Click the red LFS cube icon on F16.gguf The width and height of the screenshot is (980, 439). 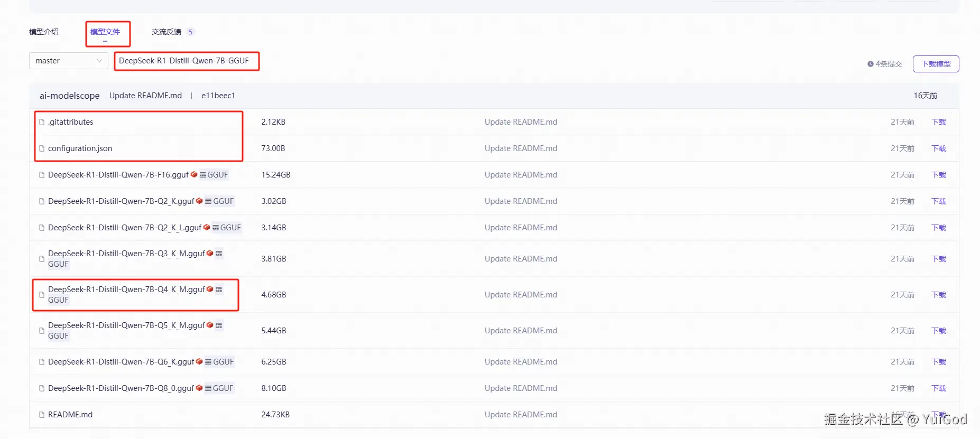(194, 174)
